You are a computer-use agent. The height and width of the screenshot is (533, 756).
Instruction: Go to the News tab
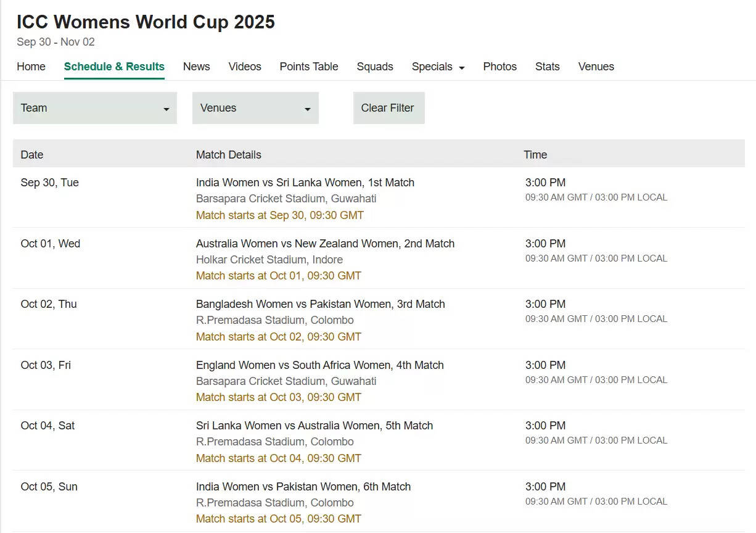(x=196, y=67)
